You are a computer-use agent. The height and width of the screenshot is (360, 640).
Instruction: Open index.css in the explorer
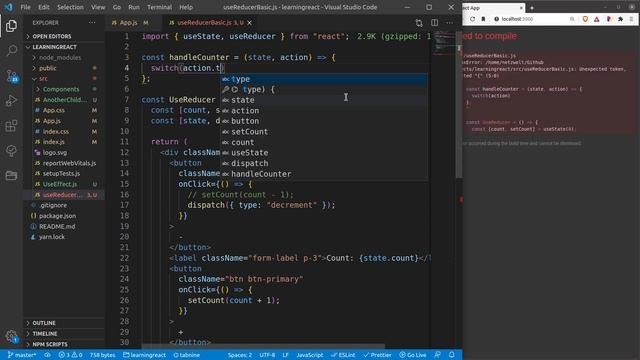click(x=56, y=131)
